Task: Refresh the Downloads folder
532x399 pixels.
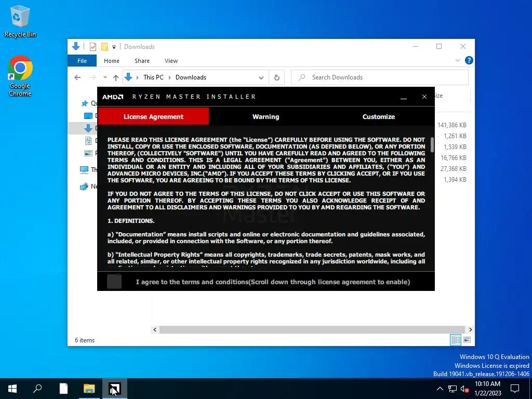Action: tap(277, 78)
